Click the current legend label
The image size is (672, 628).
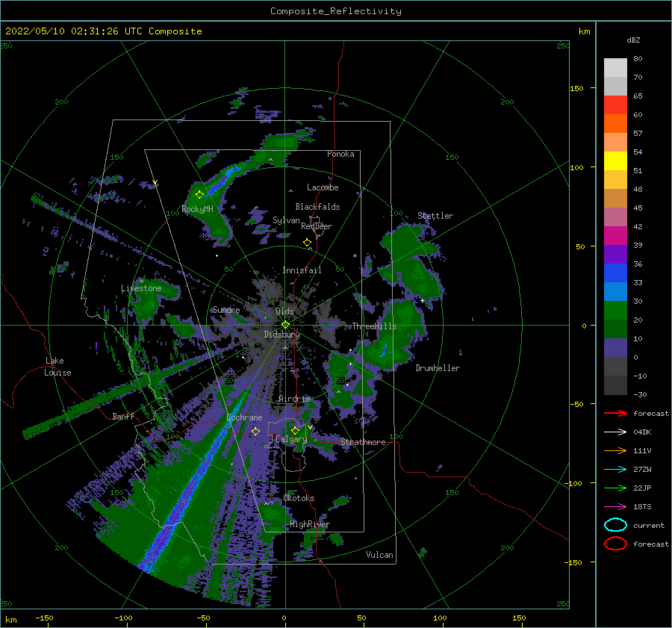(649, 525)
